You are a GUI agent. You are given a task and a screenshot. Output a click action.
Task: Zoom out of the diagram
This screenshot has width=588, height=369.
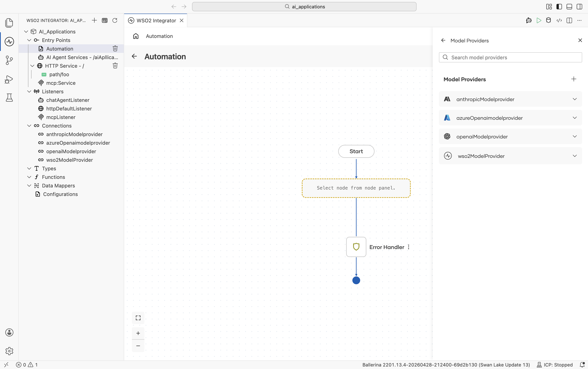tap(138, 346)
